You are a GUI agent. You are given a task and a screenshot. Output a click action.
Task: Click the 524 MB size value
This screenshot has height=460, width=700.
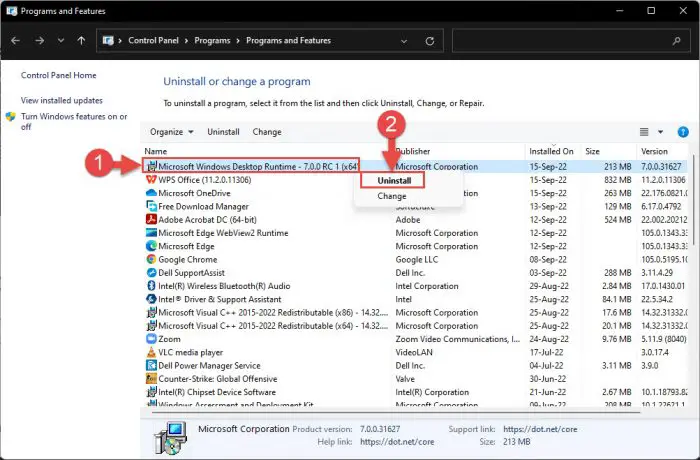pos(618,220)
